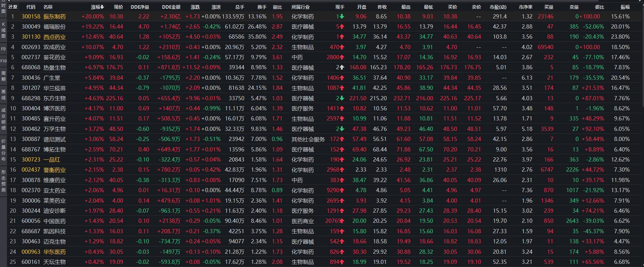Image resolution: width=644 pixels, height=267 pixels.
Task: Select 博拓生物 stock name
Action: point(55,149)
